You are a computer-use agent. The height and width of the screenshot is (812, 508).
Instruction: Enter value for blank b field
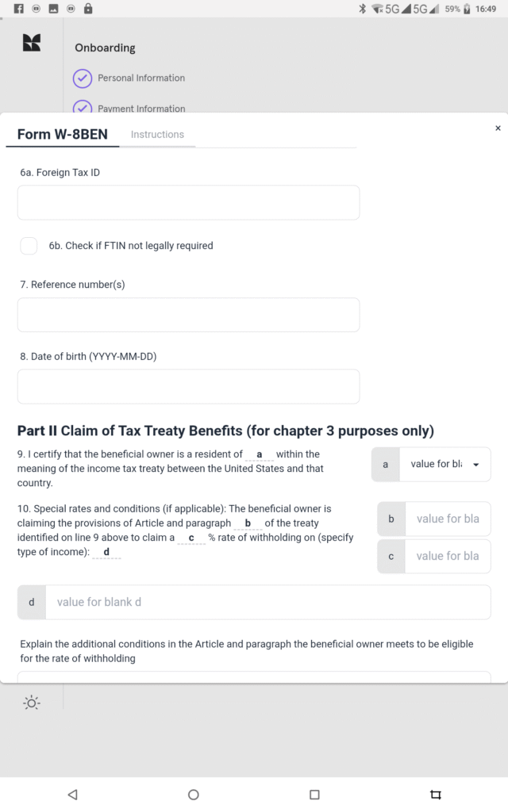click(x=447, y=519)
